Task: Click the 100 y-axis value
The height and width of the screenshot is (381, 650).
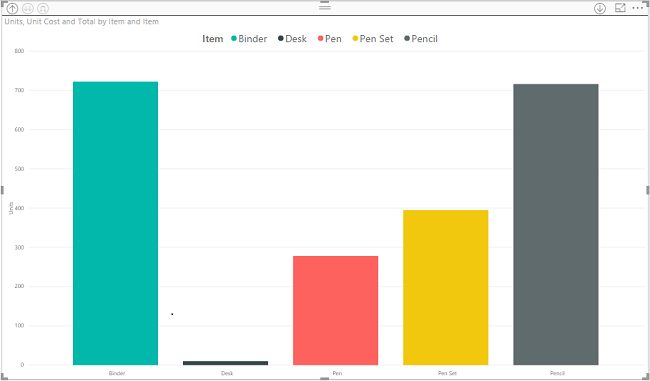Action: tap(19, 325)
